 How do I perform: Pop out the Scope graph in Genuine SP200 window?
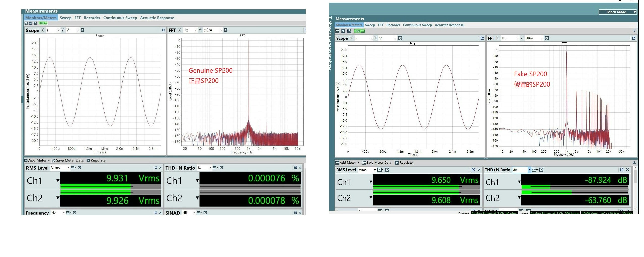tap(163, 30)
